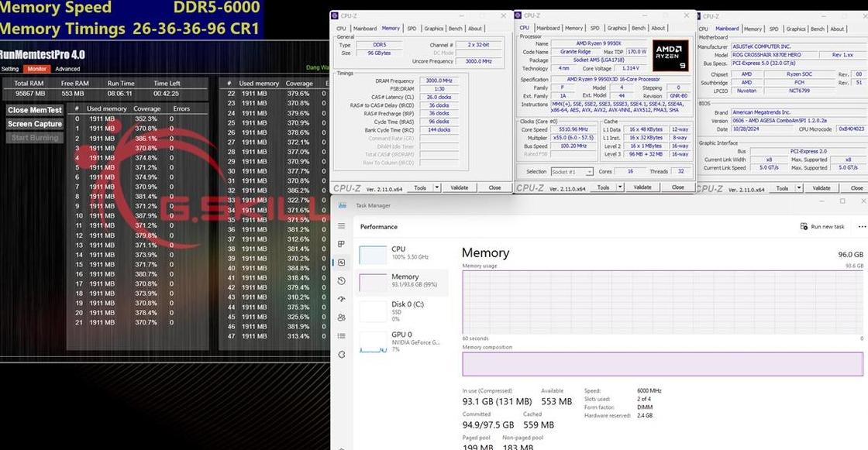The width and height of the screenshot is (868, 450).
Task: Click CPU-Z title icon of memory window
Action: point(335,15)
